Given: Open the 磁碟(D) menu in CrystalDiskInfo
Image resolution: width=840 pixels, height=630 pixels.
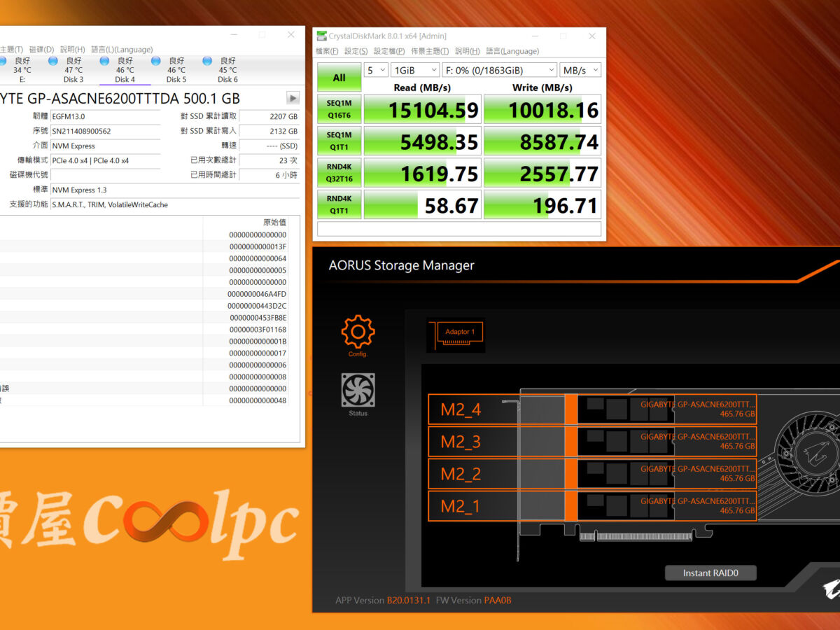Looking at the screenshot, I should click(x=41, y=50).
